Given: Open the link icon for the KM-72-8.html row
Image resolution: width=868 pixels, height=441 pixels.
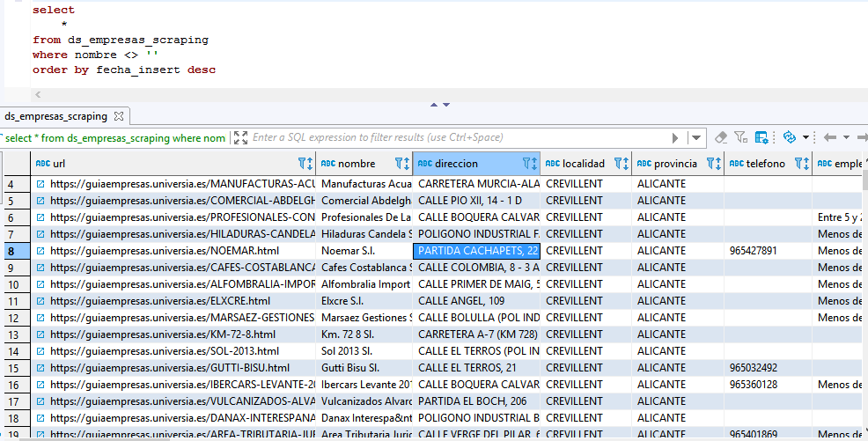Looking at the screenshot, I should coord(40,334).
